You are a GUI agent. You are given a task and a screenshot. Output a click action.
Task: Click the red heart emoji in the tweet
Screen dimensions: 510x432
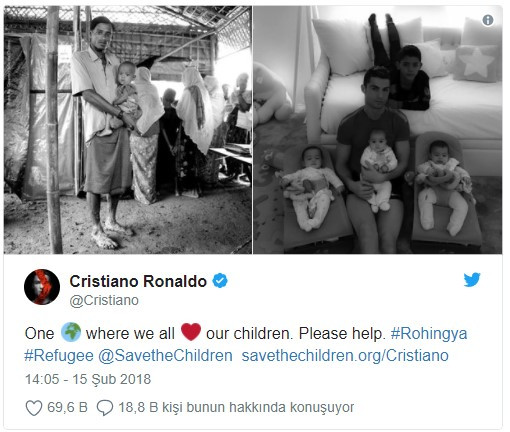coord(191,332)
